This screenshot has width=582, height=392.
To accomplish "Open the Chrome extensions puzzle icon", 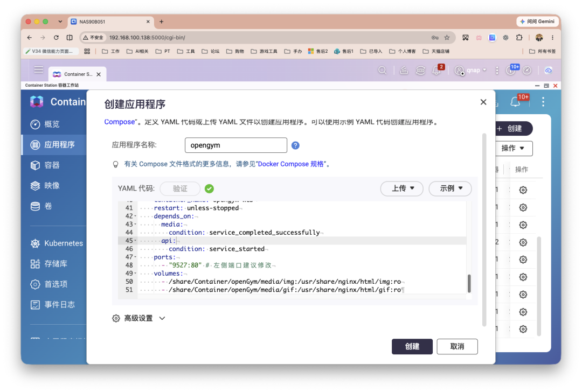I will click(519, 38).
